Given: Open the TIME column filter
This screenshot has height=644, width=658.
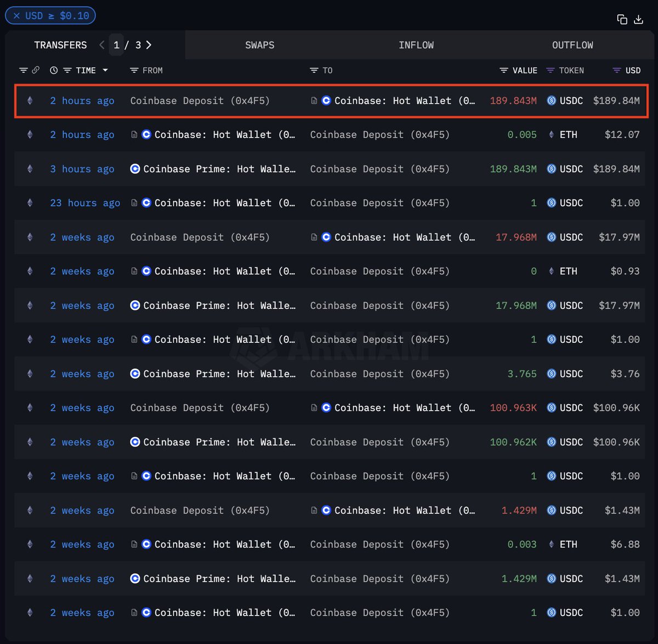Looking at the screenshot, I should tap(67, 70).
